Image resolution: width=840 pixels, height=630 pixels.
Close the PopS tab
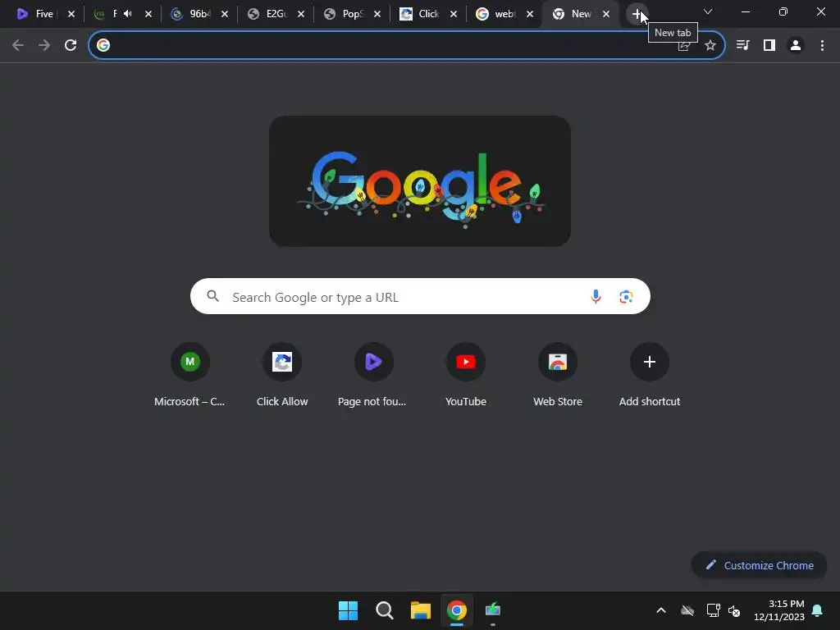(x=377, y=15)
